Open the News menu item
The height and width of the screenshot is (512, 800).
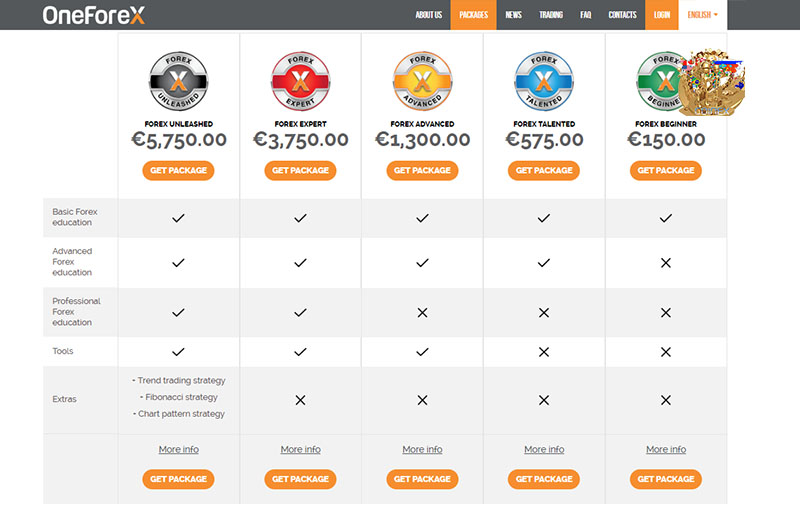point(514,15)
